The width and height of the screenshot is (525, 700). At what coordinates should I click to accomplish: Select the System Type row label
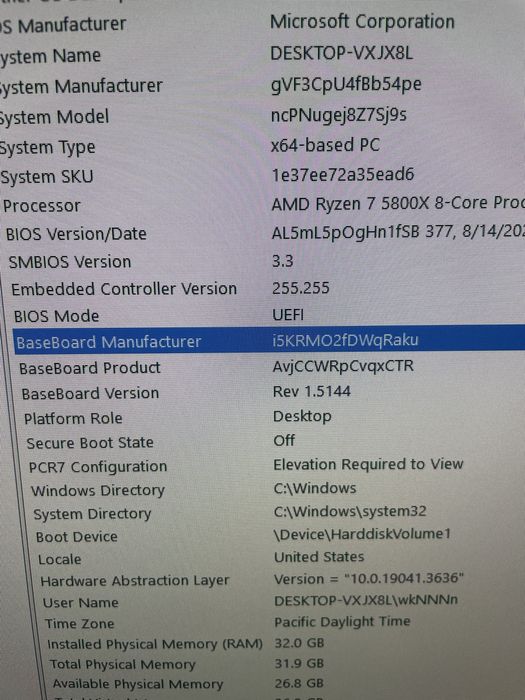(47, 148)
